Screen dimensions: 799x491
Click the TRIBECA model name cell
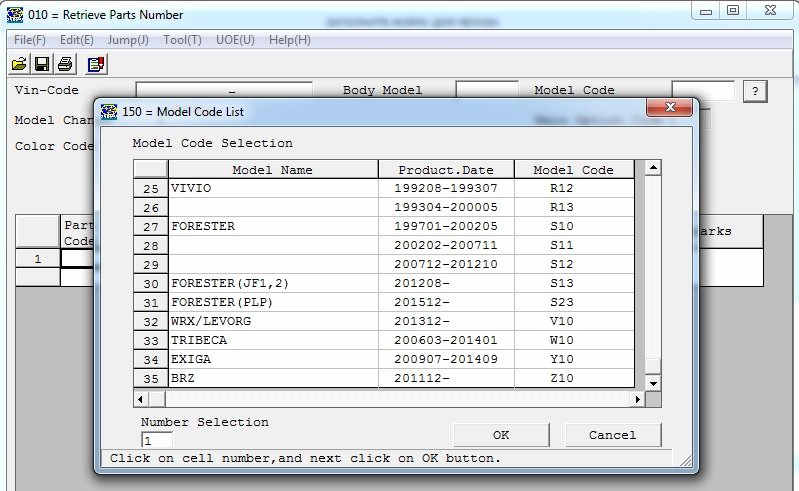click(272, 341)
